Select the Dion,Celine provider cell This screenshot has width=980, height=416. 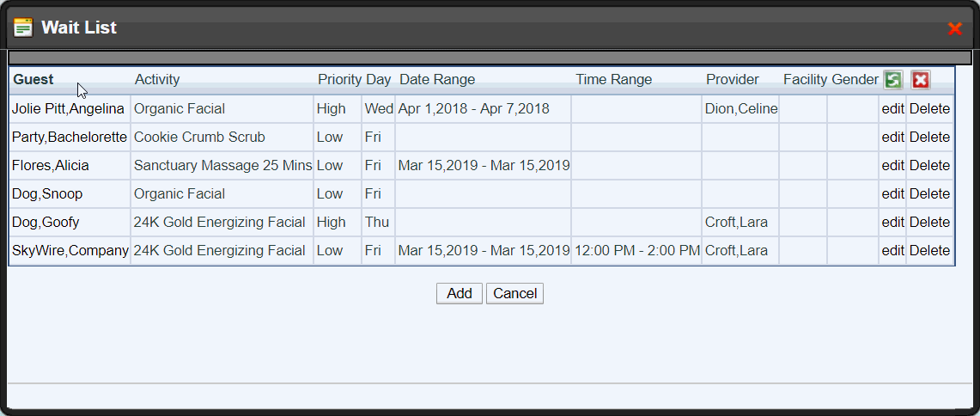point(740,109)
